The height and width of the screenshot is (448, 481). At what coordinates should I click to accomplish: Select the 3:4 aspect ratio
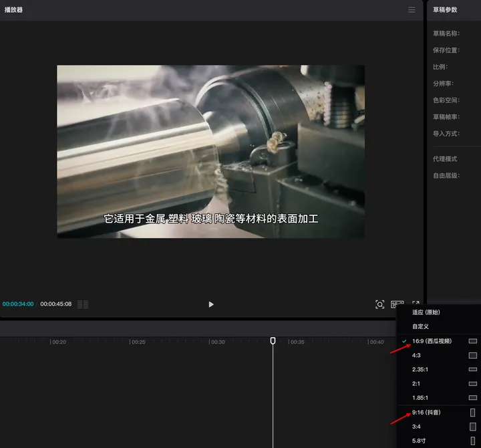click(417, 426)
